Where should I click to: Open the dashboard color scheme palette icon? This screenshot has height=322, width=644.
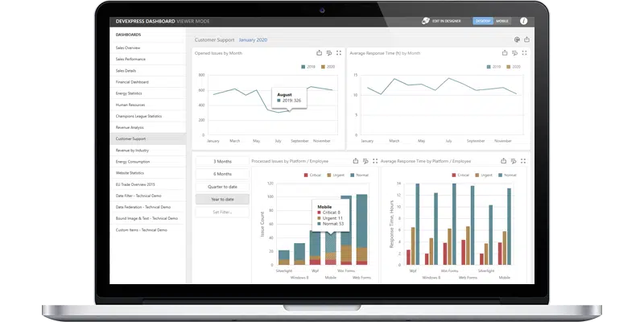[517, 39]
